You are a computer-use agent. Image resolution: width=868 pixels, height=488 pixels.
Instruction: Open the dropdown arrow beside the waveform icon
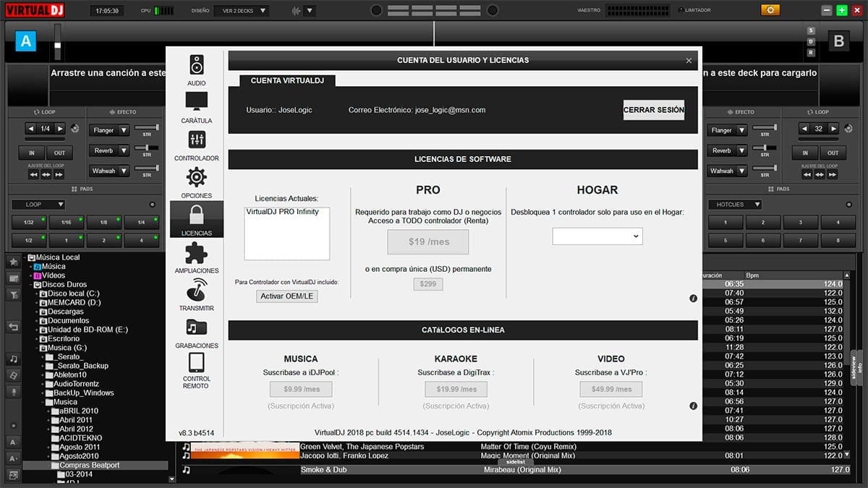[310, 11]
